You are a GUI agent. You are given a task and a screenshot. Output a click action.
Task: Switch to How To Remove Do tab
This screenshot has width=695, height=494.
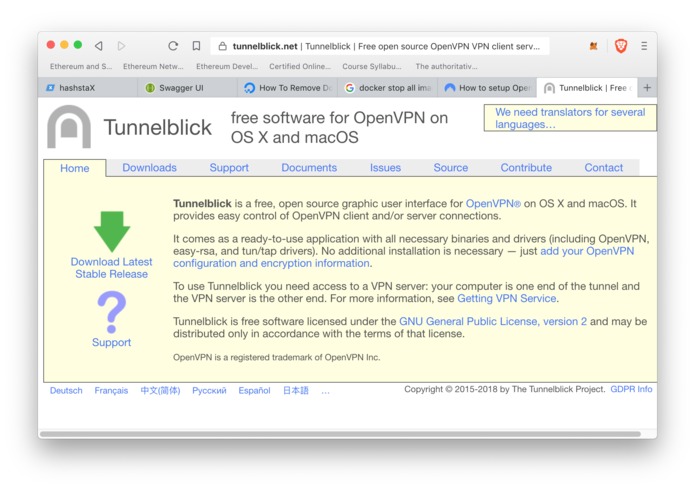point(287,88)
